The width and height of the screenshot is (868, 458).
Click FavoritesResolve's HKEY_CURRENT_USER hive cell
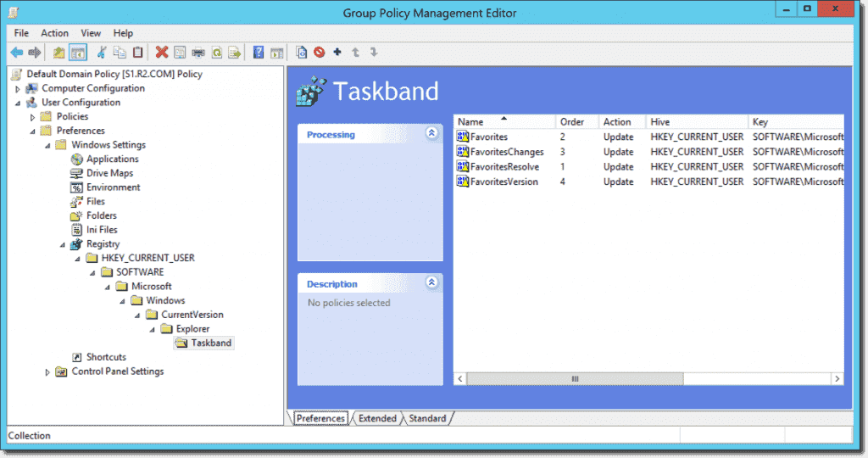pyautogui.click(x=697, y=167)
